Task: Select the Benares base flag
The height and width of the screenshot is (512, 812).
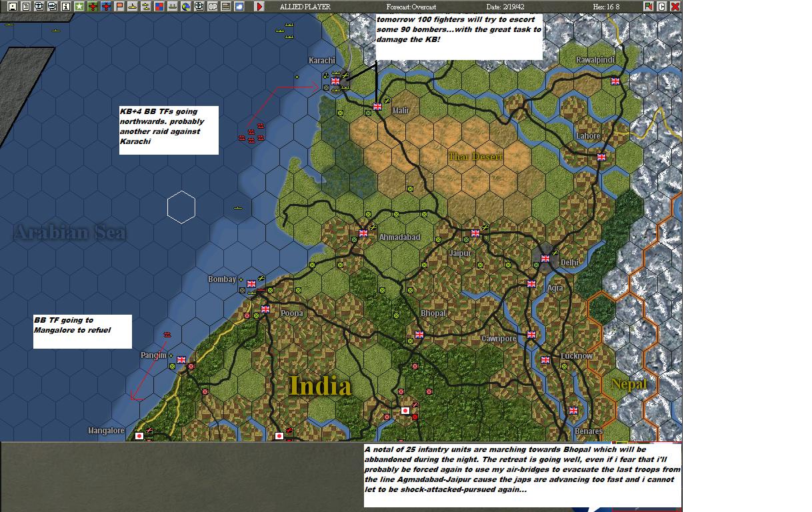Action: (x=573, y=411)
